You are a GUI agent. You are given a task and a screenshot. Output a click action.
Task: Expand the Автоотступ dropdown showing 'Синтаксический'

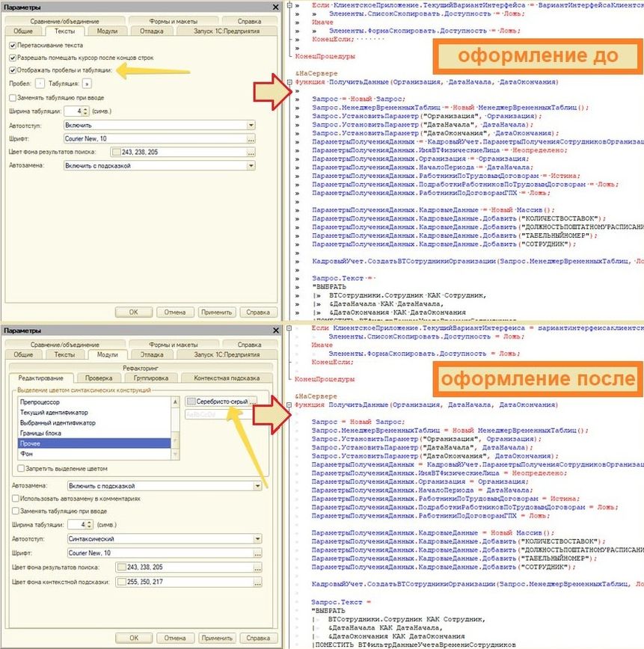pos(257,538)
